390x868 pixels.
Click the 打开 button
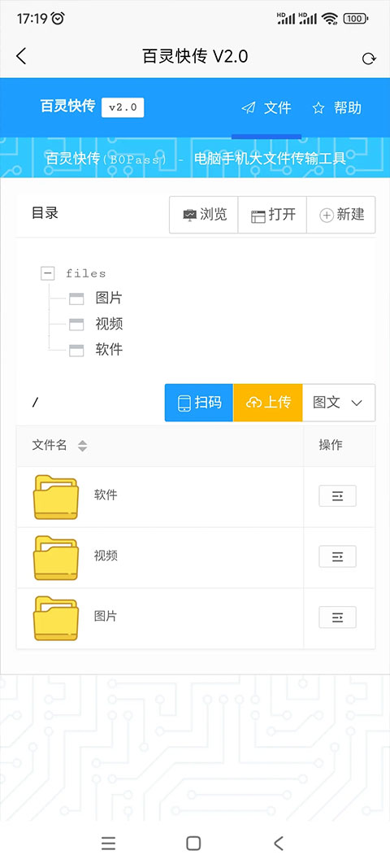tap(272, 215)
